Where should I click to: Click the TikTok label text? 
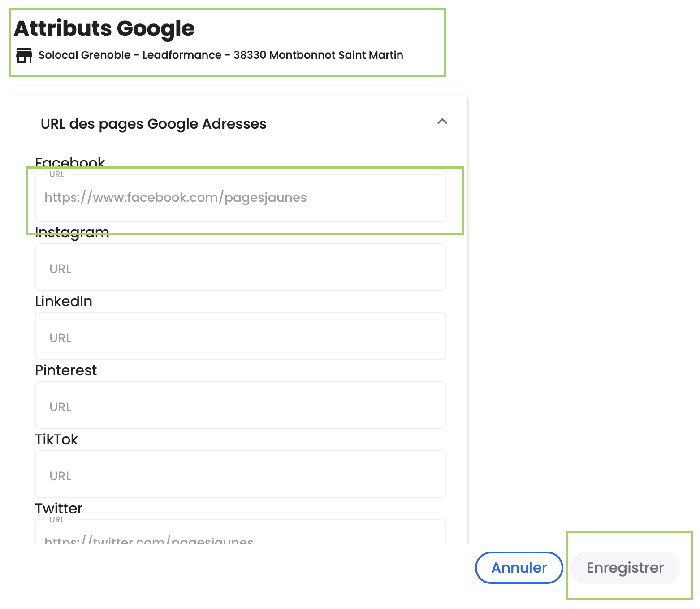point(56,439)
